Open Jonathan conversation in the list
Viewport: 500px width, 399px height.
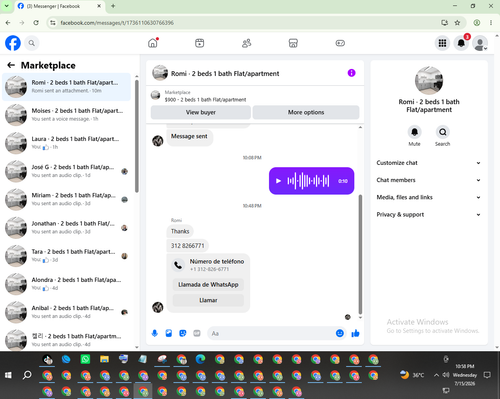coord(66,228)
